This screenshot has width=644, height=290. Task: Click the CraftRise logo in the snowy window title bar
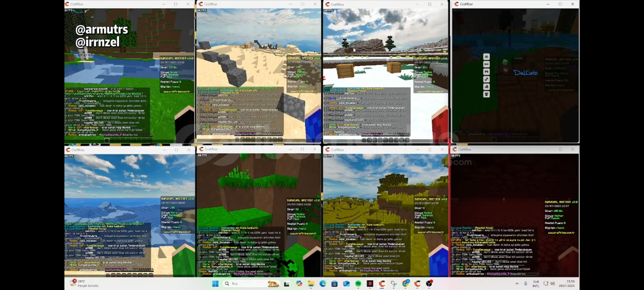(x=328, y=4)
